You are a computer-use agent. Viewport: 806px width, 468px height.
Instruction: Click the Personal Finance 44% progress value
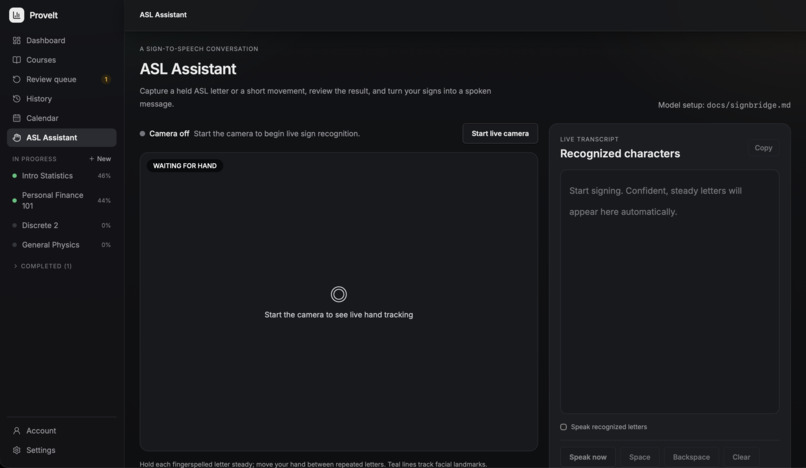click(104, 200)
